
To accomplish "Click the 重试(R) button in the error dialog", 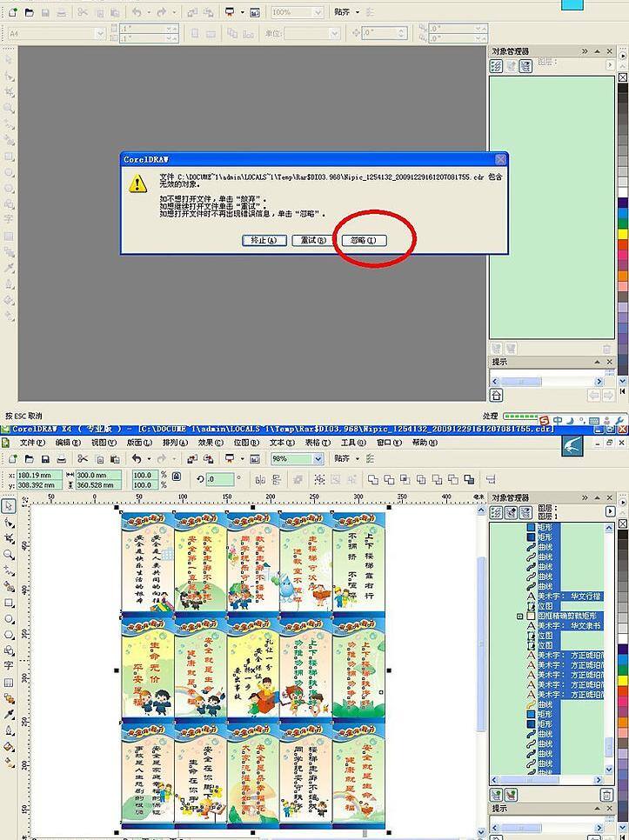I will click(x=313, y=241).
